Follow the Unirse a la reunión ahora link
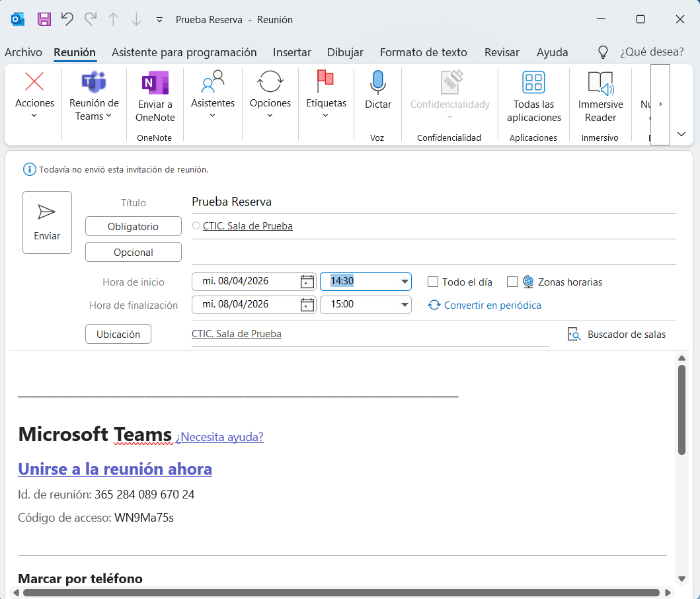The width and height of the screenshot is (700, 599). [115, 469]
